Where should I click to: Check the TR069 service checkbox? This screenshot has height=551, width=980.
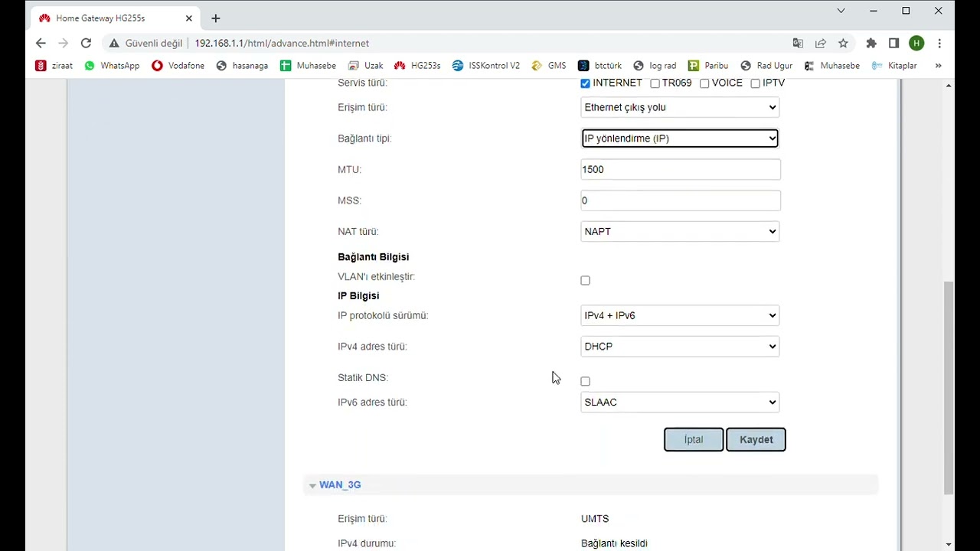tap(655, 83)
